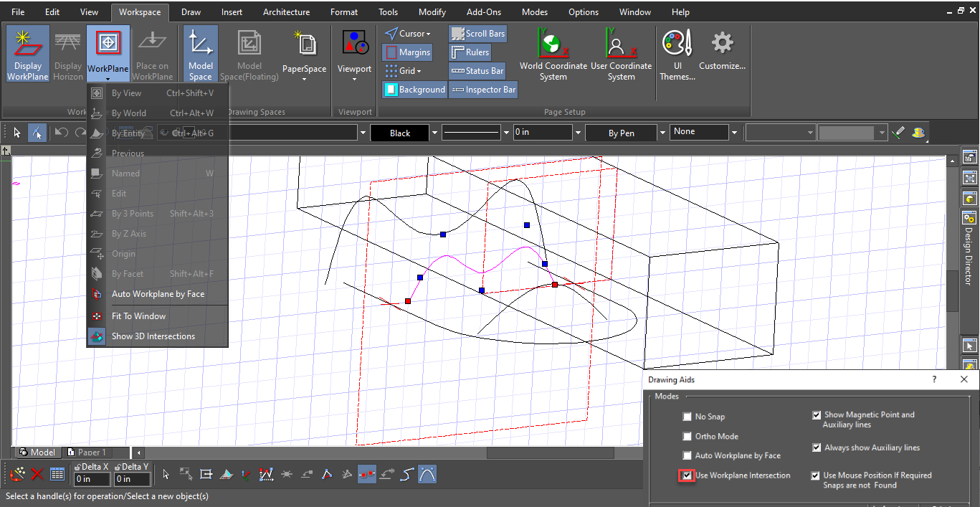This screenshot has width=980, height=507.
Task: Click the gray brush color swatch
Action: (x=847, y=133)
